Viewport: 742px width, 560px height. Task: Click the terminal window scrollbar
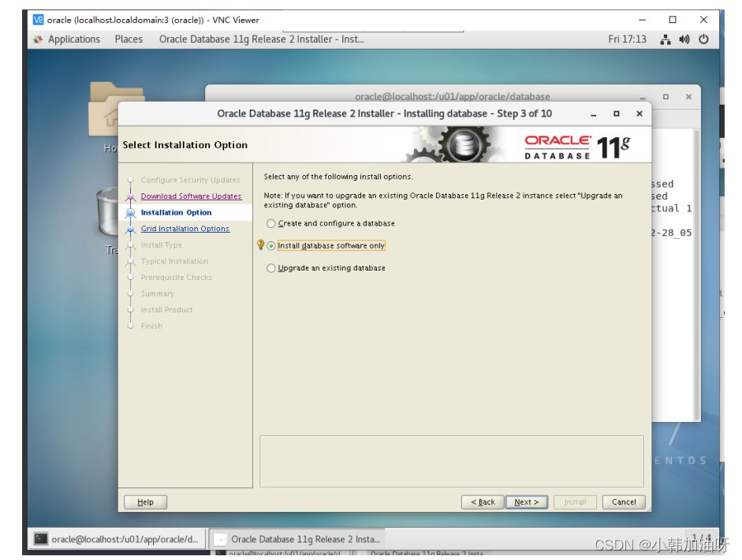[696, 274]
